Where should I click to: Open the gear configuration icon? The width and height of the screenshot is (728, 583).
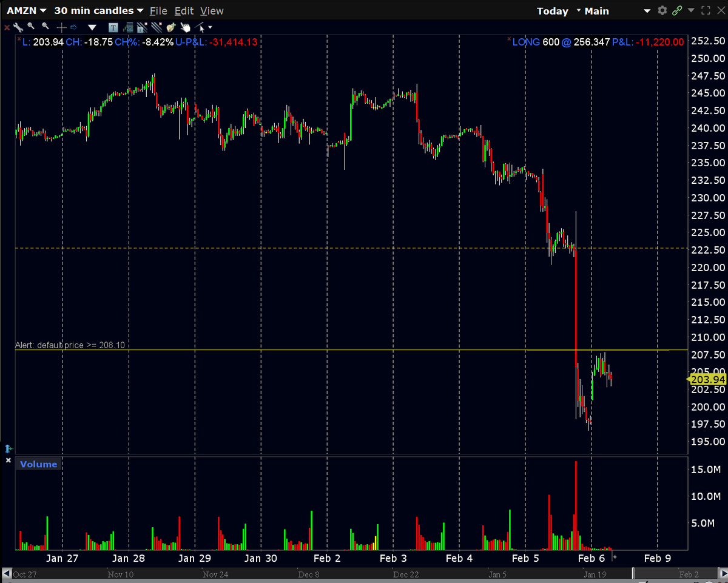662,10
